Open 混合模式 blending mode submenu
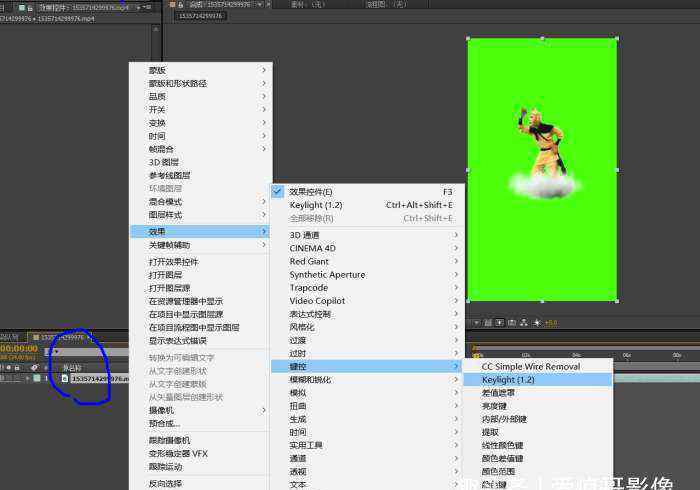 tap(200, 202)
